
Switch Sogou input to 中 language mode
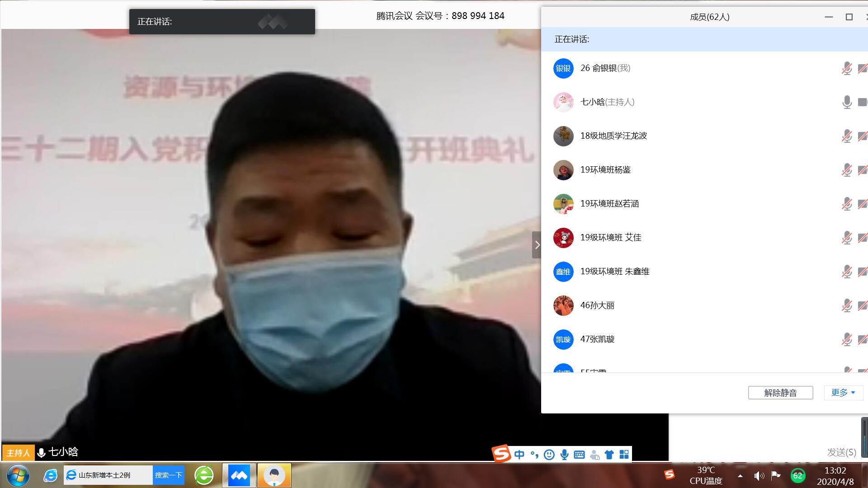pyautogui.click(x=519, y=455)
